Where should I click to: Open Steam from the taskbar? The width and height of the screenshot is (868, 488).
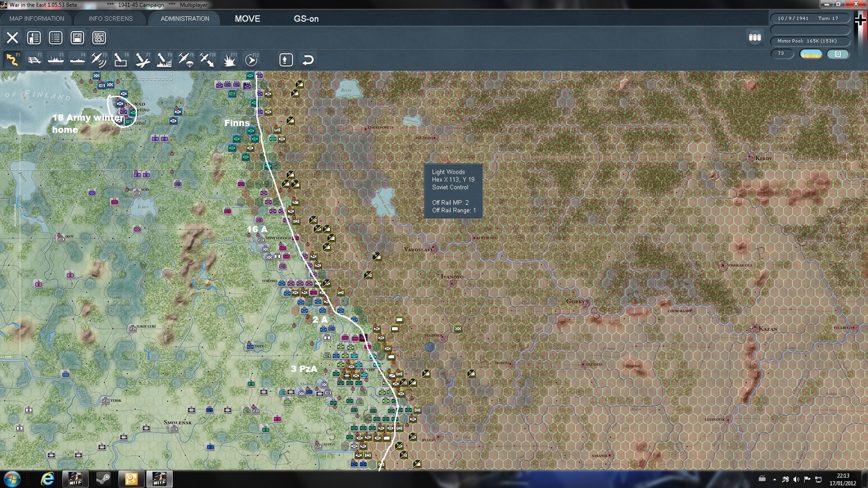(104, 479)
